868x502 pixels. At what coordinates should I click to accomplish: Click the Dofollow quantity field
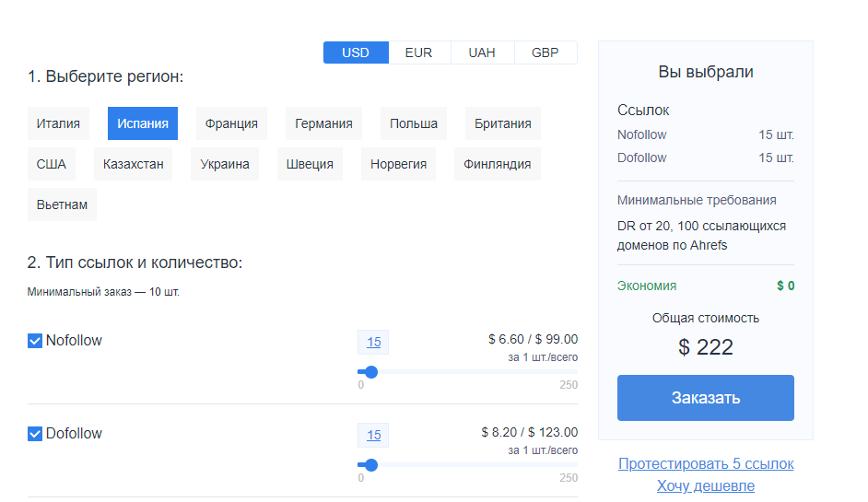point(374,435)
